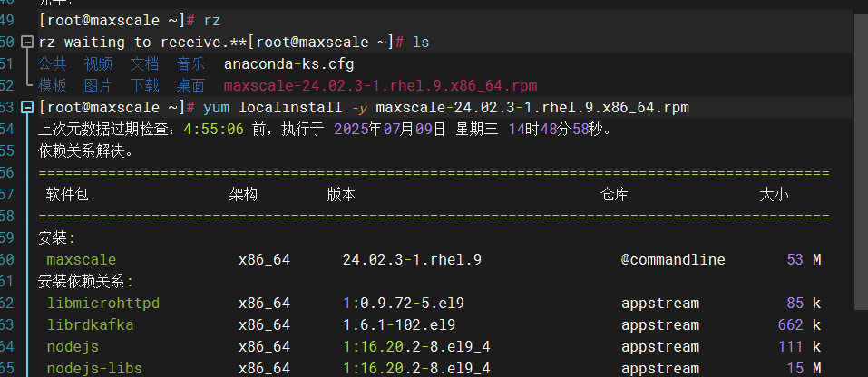Collapse the fold marker beside 'yum localinstall' line
This screenshot has width=868, height=377.
click(26, 107)
